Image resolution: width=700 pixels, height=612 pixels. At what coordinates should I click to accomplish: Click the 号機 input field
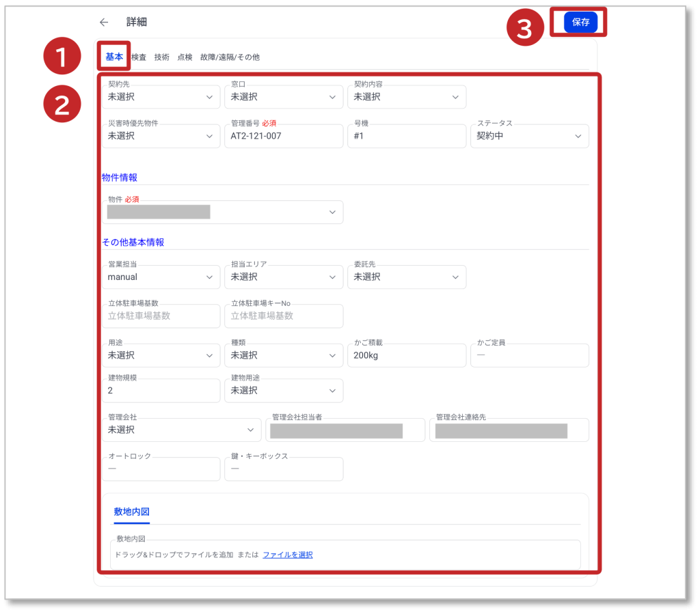click(406, 136)
